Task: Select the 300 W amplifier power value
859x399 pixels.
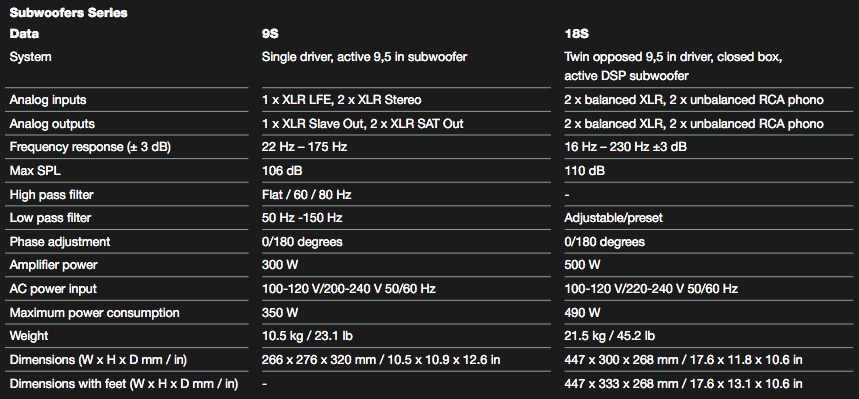Action: point(279,265)
